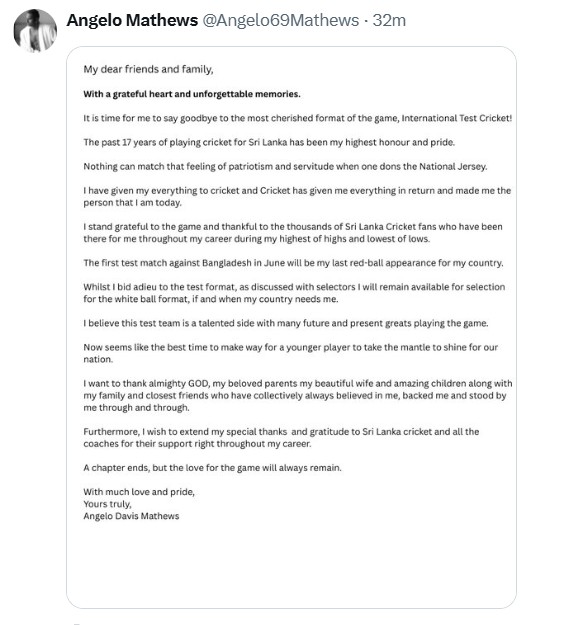Click the "I have given my everything" paragraph
The width and height of the screenshot is (579, 625).
click(297, 197)
